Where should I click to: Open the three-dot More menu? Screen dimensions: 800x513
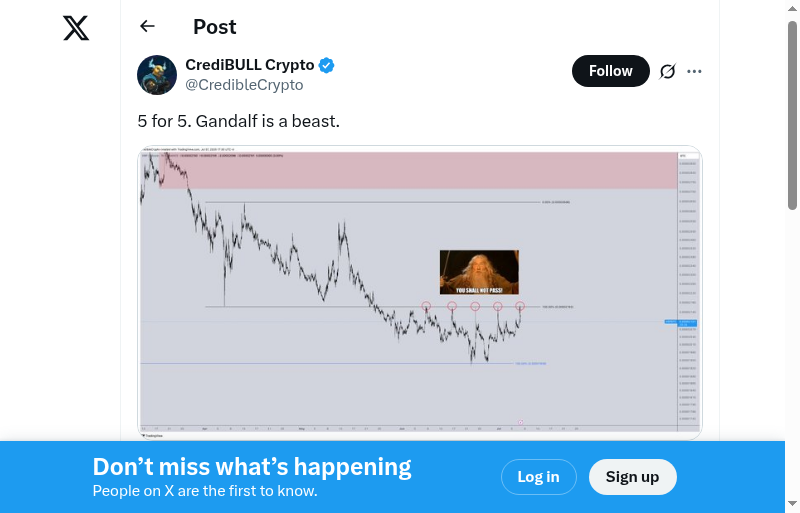point(695,71)
